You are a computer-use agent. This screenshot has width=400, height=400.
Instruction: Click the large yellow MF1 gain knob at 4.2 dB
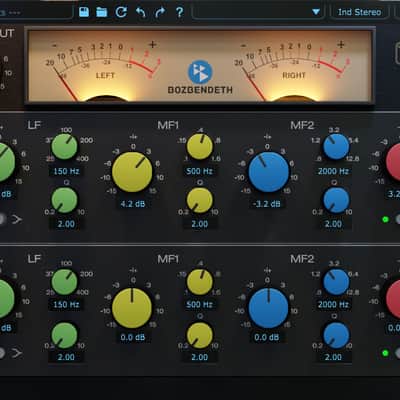pos(132,172)
